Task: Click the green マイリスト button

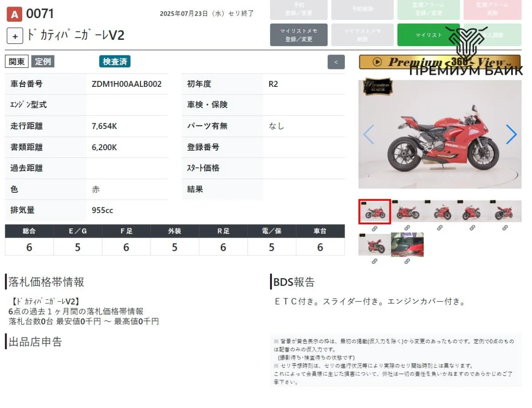Action: [428, 35]
